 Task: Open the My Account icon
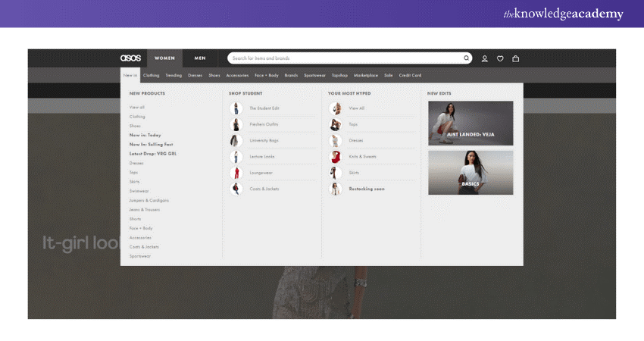485,58
